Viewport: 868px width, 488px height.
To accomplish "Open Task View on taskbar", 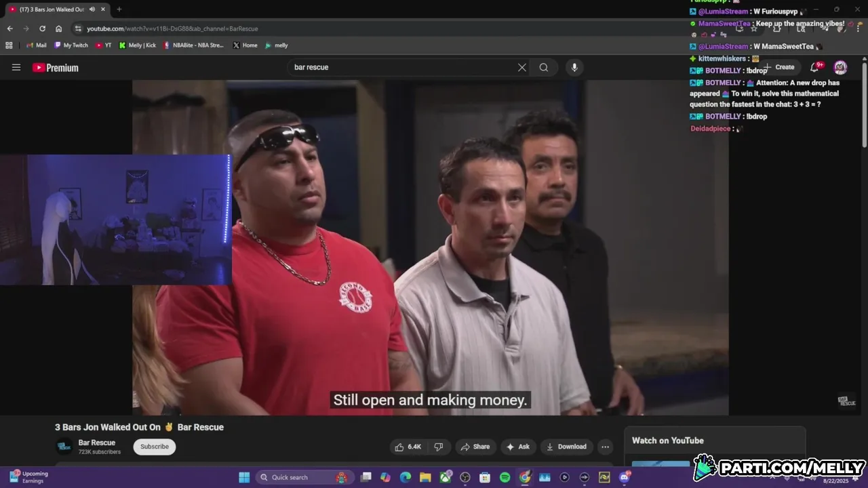I will [366, 477].
